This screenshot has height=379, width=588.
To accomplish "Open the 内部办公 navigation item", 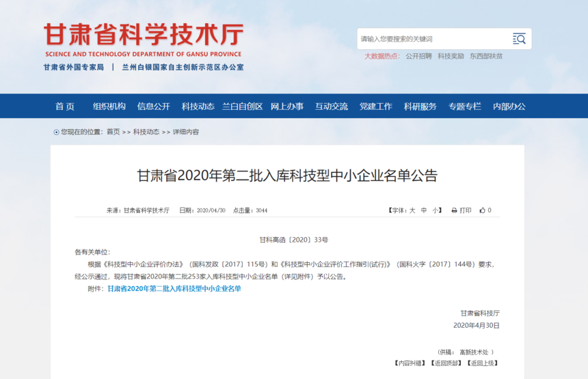I will (509, 107).
